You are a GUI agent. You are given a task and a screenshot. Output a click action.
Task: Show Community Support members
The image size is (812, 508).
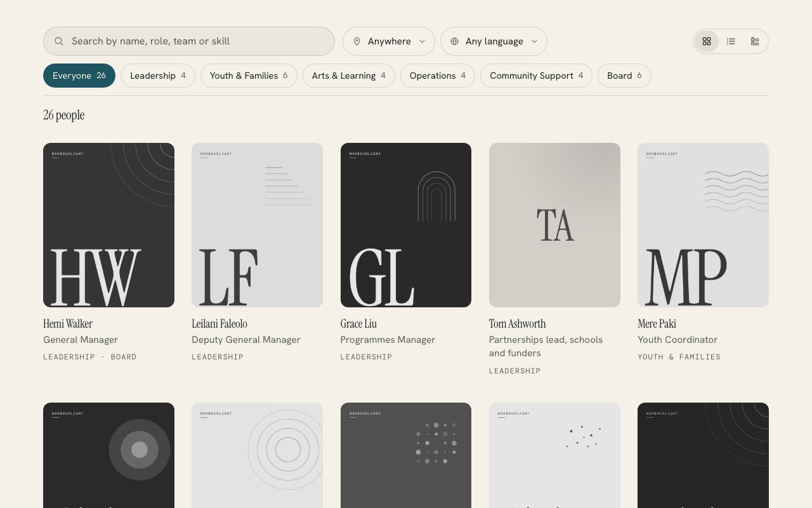(536, 76)
